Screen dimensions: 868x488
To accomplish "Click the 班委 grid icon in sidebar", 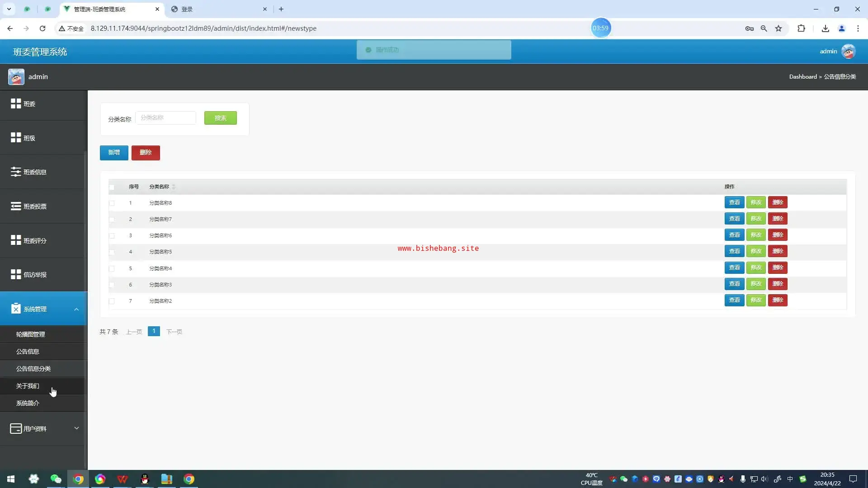I will click(x=16, y=103).
